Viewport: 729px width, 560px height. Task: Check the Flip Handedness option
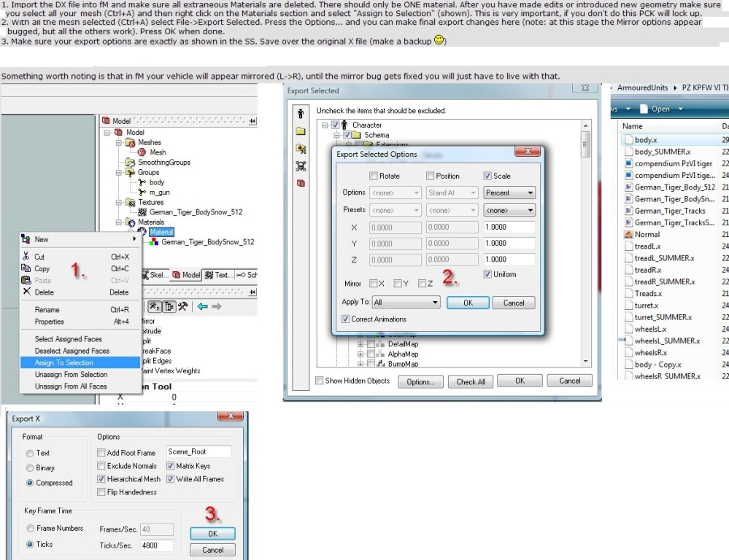pos(101,492)
